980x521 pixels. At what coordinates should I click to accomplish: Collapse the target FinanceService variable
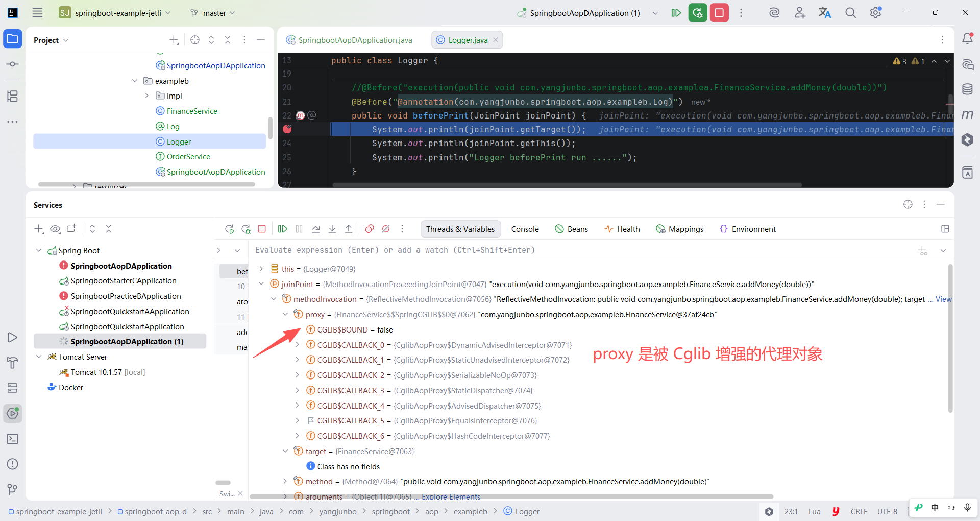click(x=285, y=451)
